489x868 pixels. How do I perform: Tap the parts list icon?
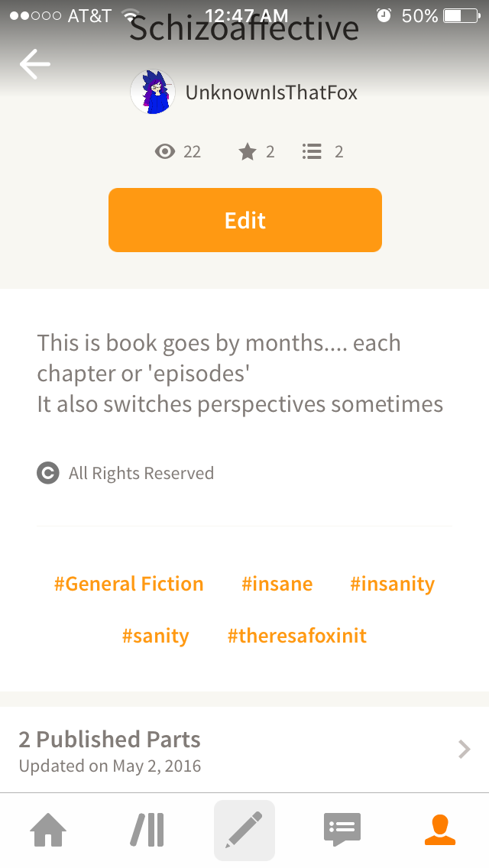click(312, 151)
